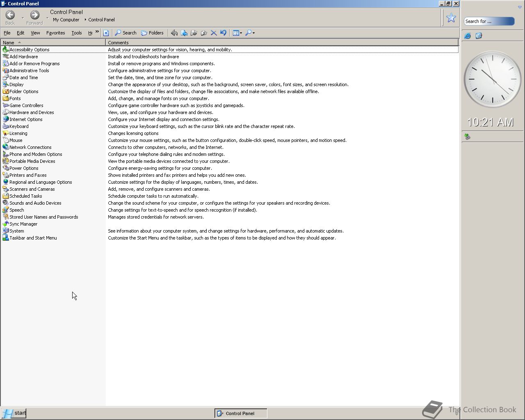This screenshot has width=525, height=420.
Task: Open the sidebar options arrow at top
Action: [520, 7]
